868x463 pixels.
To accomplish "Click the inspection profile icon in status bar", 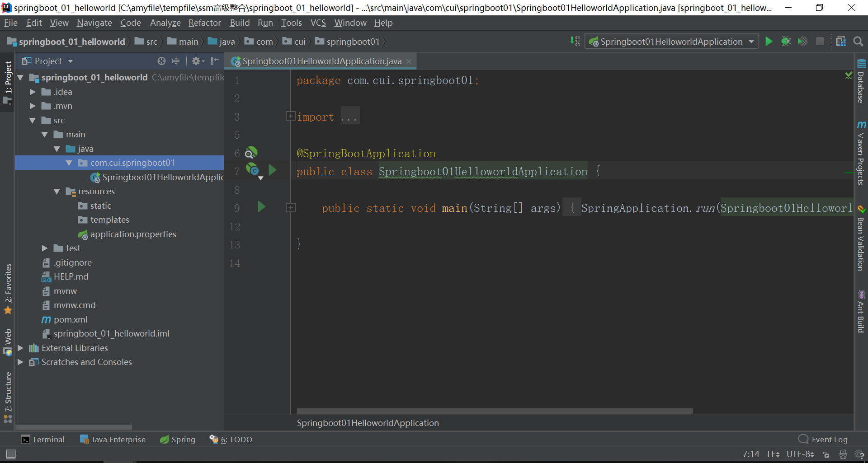I will (x=843, y=454).
